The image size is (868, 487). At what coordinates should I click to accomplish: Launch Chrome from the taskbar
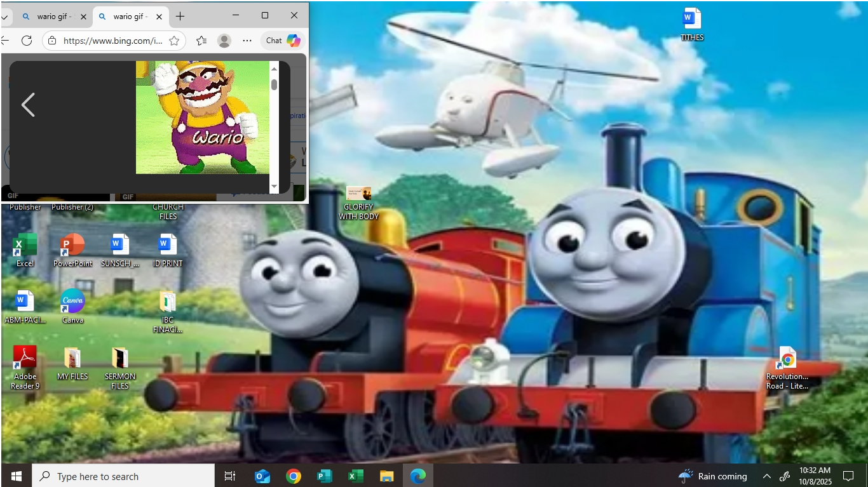pos(293,476)
